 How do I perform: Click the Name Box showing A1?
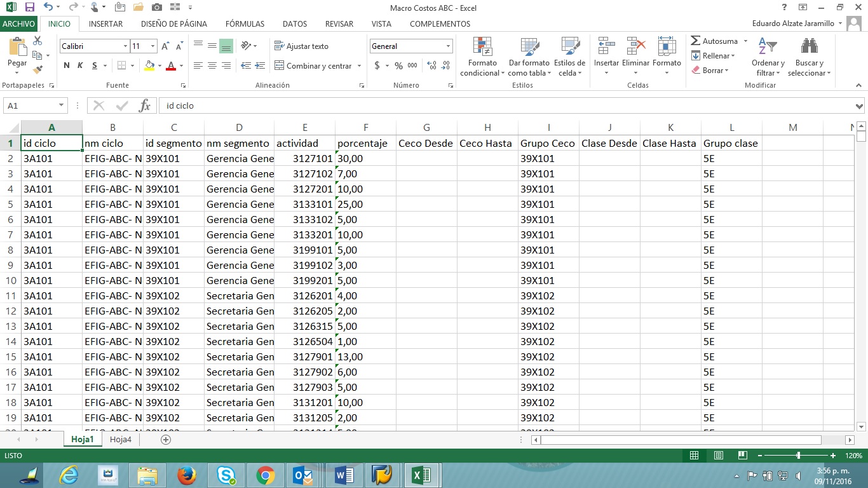[x=31, y=105]
